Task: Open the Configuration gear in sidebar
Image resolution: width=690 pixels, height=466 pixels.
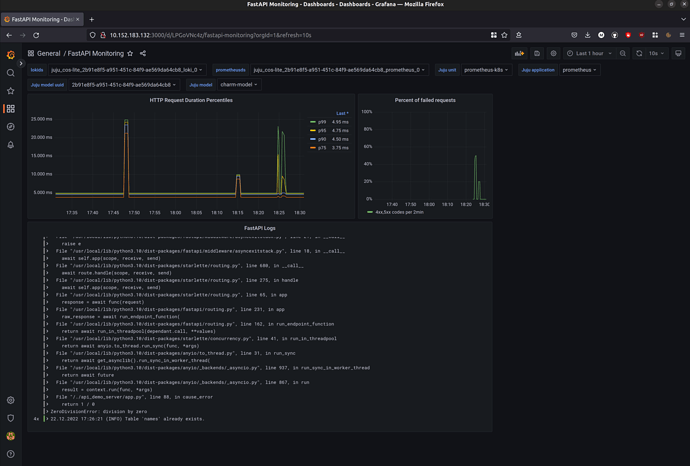Action: click(11, 400)
